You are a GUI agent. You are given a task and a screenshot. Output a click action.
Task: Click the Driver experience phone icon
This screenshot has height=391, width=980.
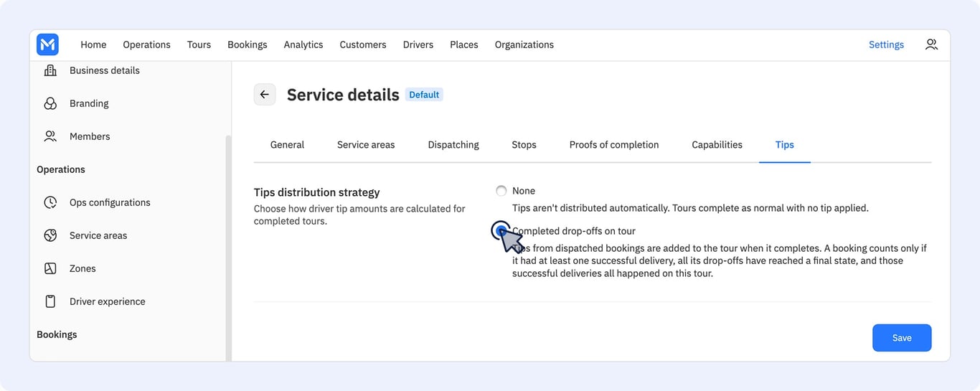click(x=50, y=301)
